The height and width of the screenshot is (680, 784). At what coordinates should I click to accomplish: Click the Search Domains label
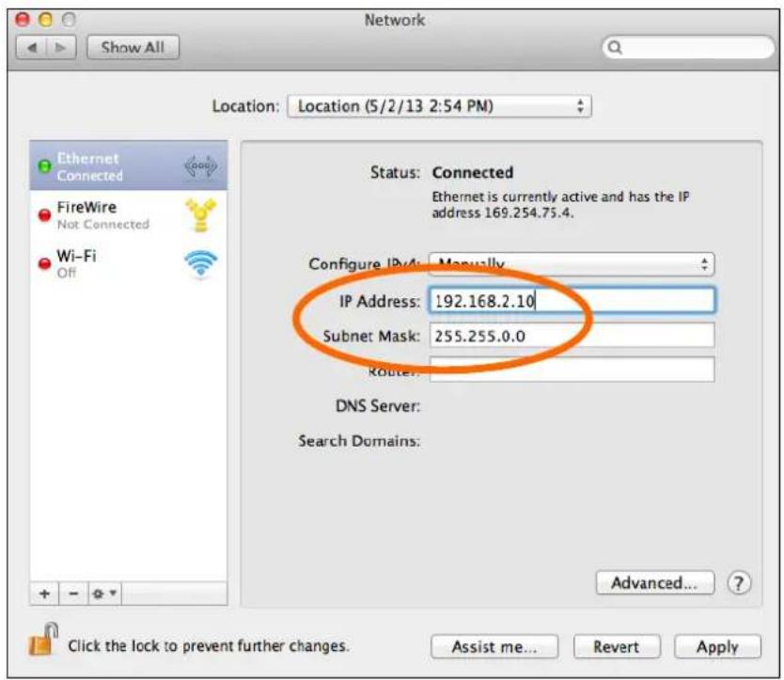coord(359,441)
